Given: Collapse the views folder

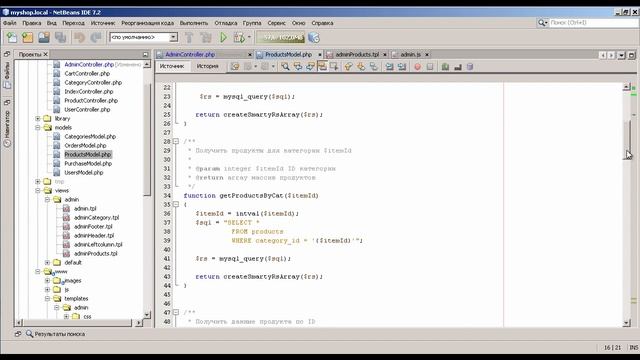Looking at the screenshot, I should [38, 190].
